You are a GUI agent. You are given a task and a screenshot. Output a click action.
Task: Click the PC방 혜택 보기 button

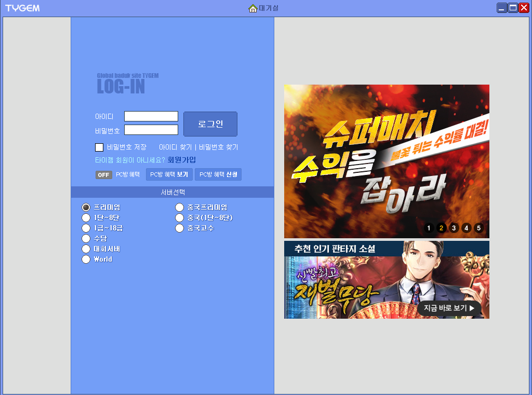pos(169,174)
